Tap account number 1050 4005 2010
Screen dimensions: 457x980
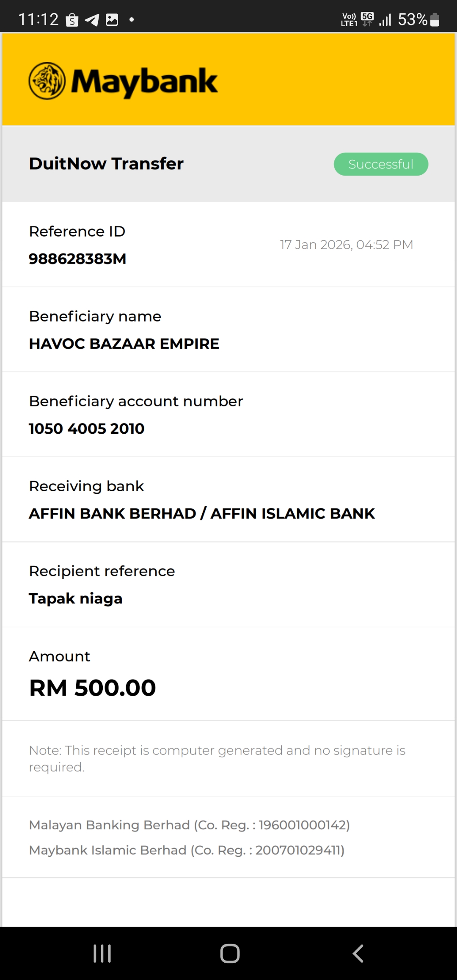click(87, 429)
